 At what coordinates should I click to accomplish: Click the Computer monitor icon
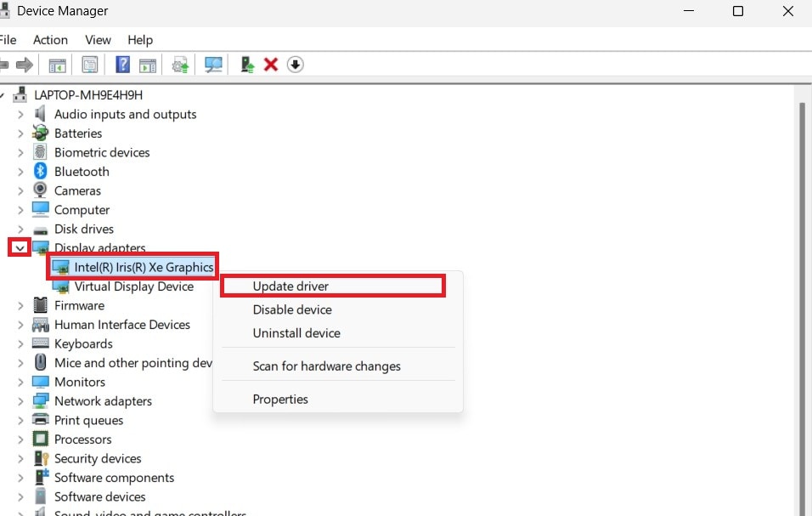click(x=41, y=209)
